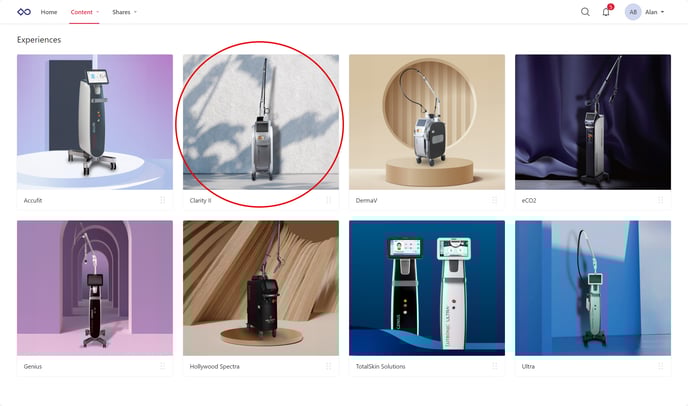This screenshot has width=688, height=406.
Task: Open the DermaV experience thumbnail
Action: coord(427,122)
